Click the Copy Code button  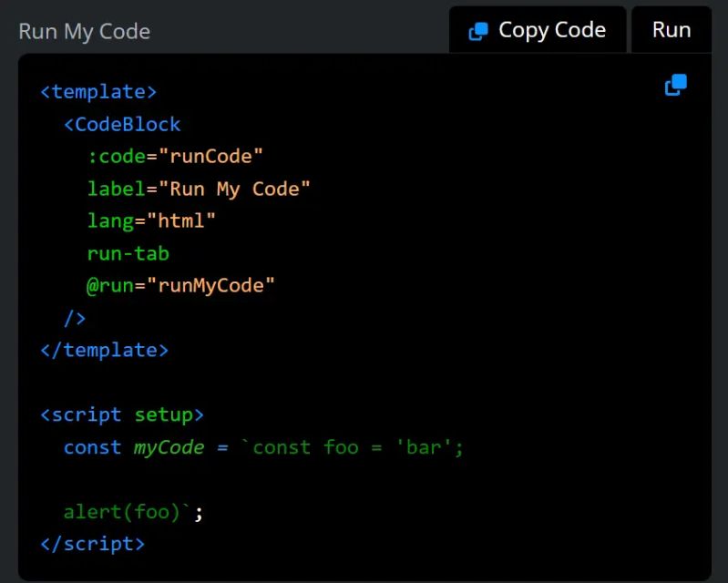538,31
